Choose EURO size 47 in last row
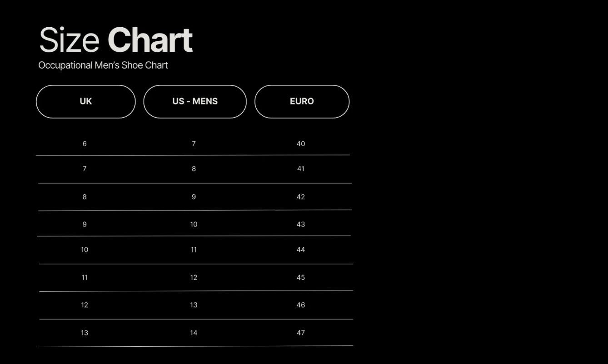Screen dimensions: 608x364 pos(301,333)
